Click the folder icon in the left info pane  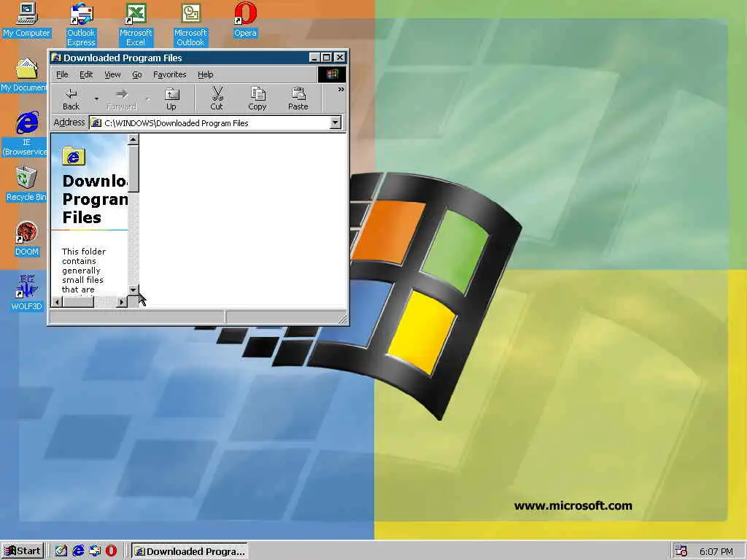point(74,156)
